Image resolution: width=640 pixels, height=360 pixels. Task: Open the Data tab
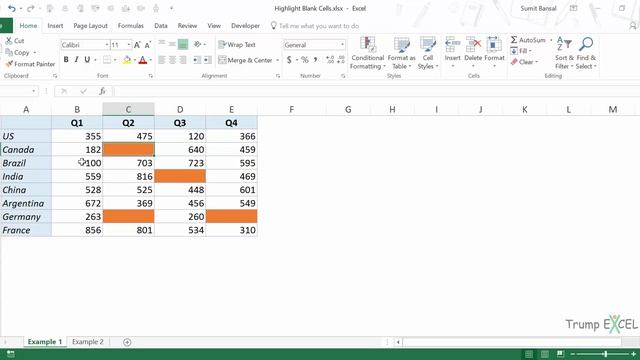click(x=161, y=26)
